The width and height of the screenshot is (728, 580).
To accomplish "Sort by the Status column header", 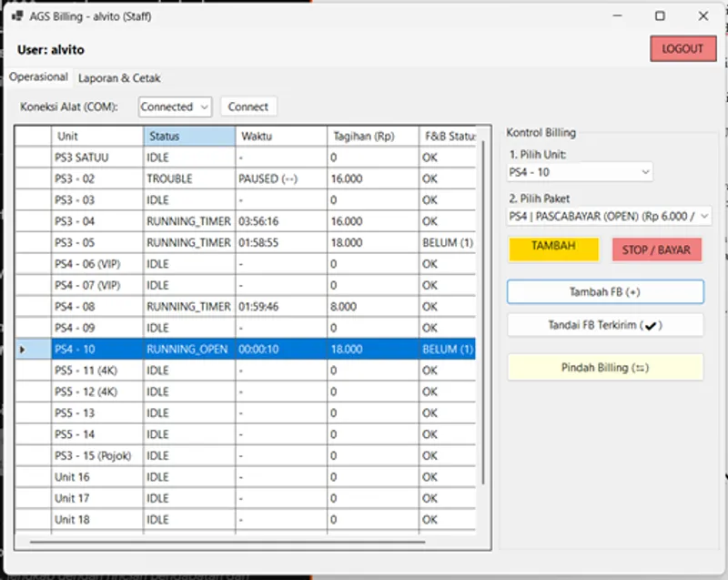I will click(189, 137).
